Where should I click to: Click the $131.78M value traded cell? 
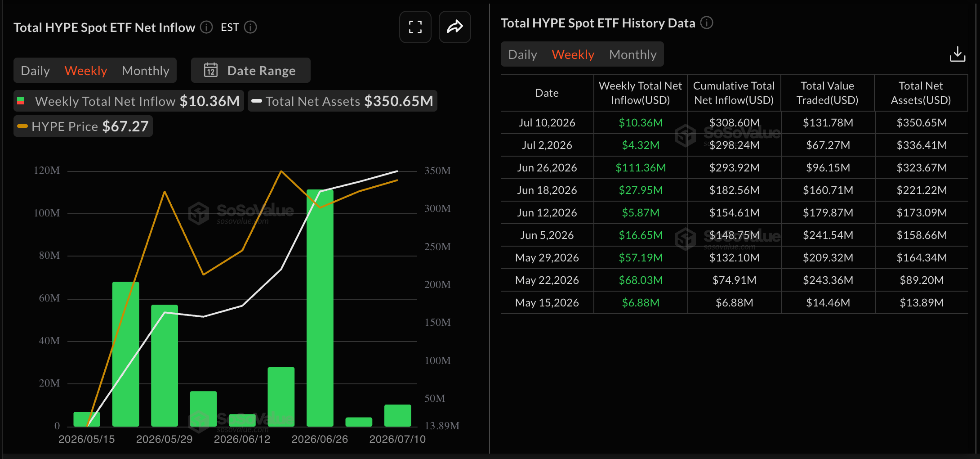(828, 122)
